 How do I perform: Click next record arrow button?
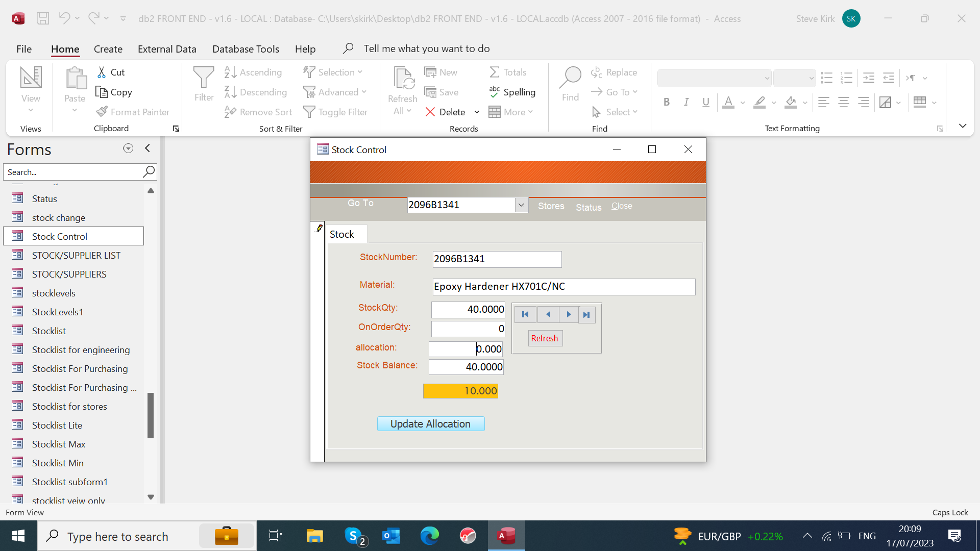point(569,315)
